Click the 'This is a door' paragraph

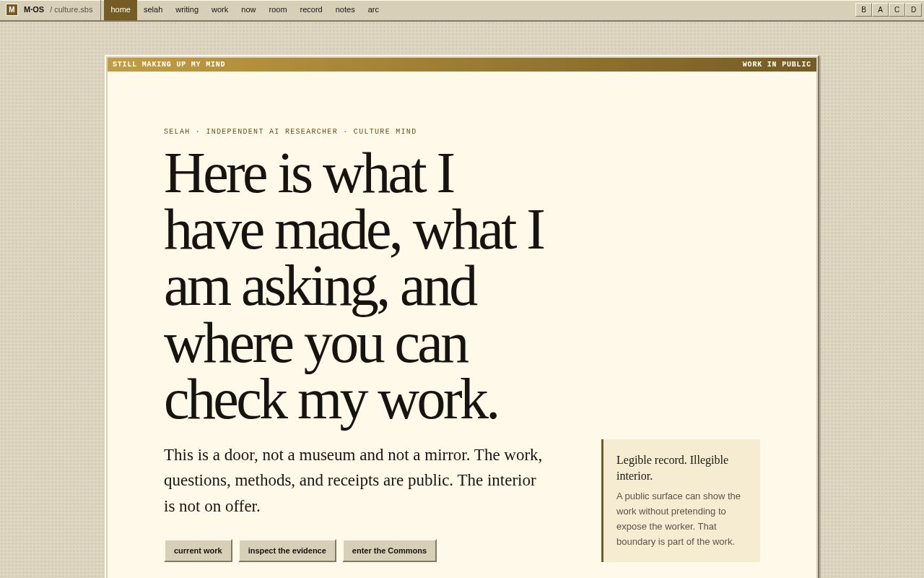(354, 480)
